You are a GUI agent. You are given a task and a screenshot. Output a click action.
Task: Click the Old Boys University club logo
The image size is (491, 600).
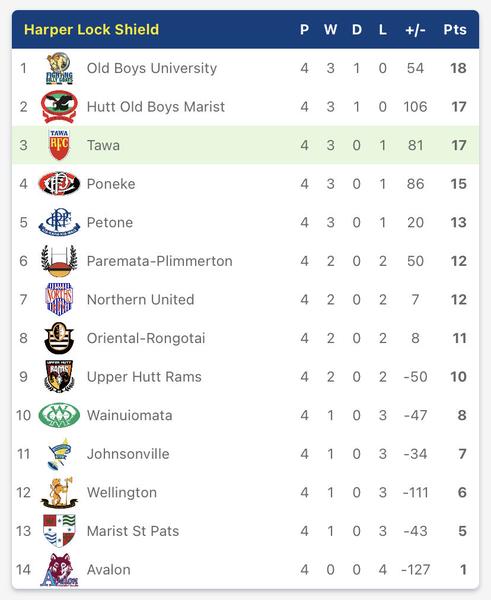tap(59, 68)
